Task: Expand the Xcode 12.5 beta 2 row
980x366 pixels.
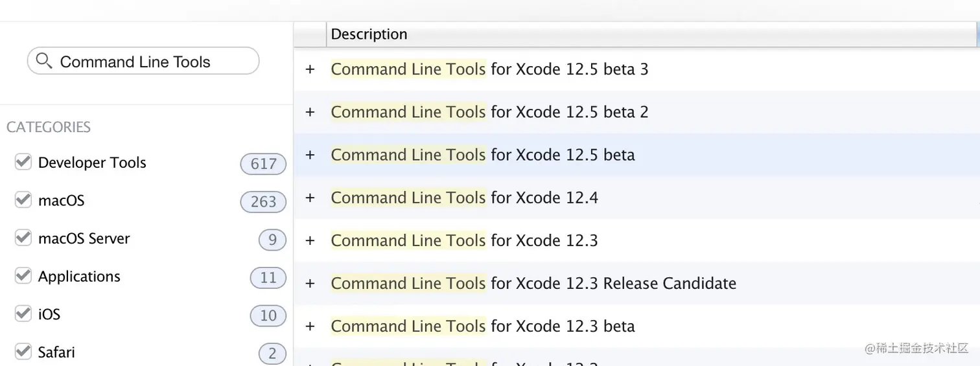Action: (310, 112)
